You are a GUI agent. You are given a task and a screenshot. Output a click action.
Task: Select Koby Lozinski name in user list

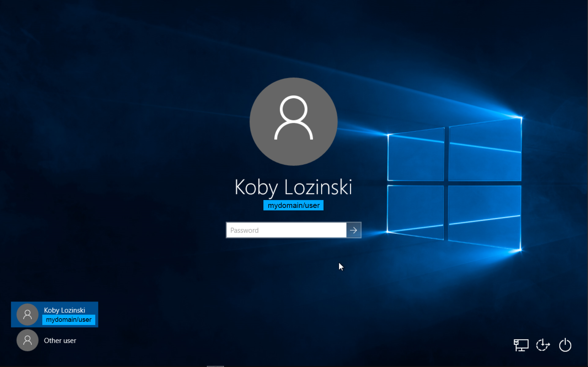coord(64,310)
